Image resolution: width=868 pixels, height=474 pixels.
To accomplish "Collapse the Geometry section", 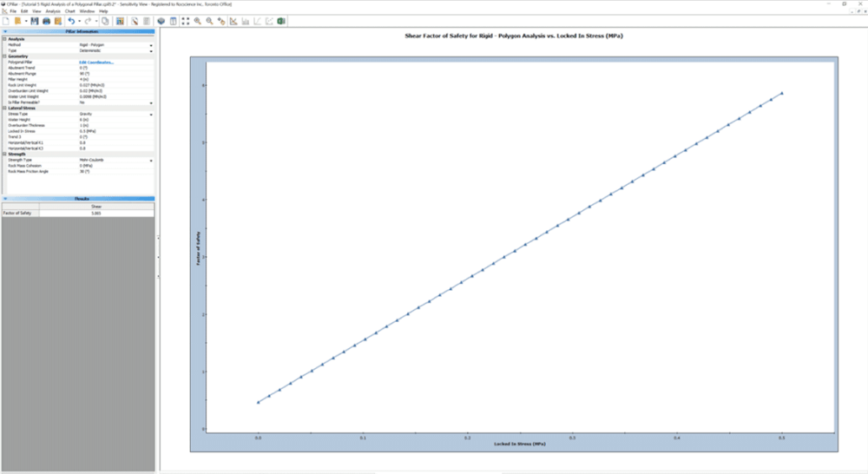I will point(3,56).
